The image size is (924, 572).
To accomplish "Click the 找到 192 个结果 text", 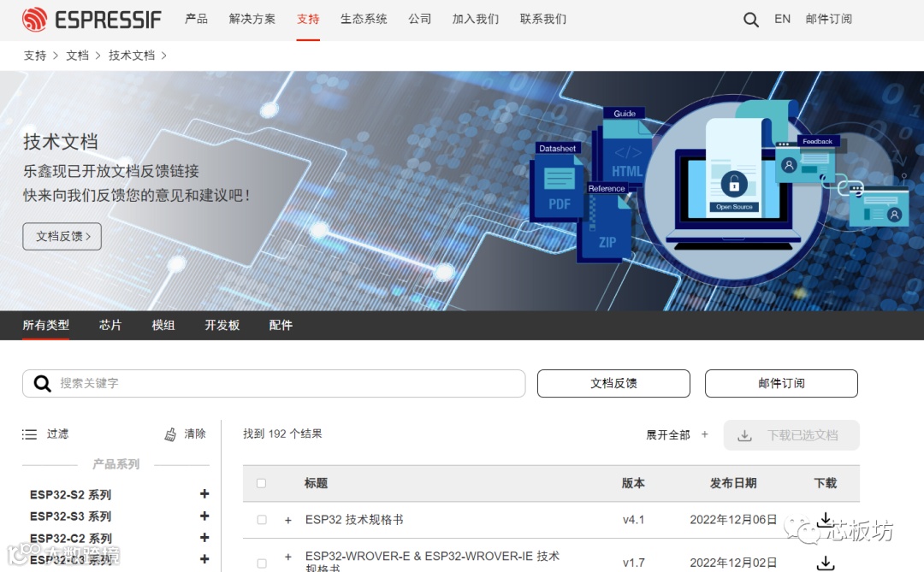I will [x=282, y=433].
